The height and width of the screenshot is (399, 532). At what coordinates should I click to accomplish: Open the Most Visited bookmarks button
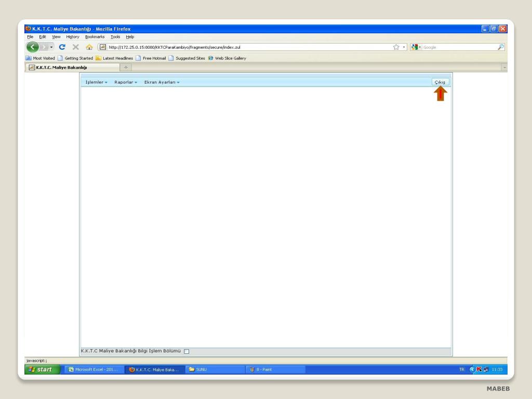coord(41,58)
